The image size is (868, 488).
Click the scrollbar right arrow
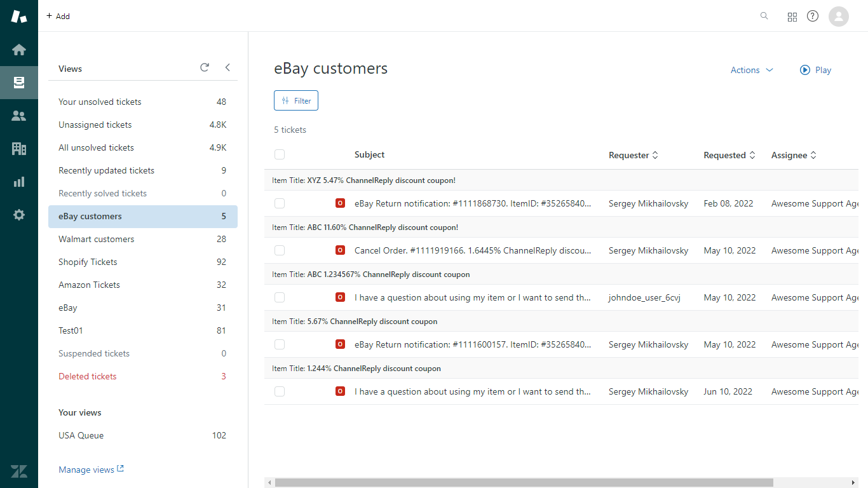853,482
